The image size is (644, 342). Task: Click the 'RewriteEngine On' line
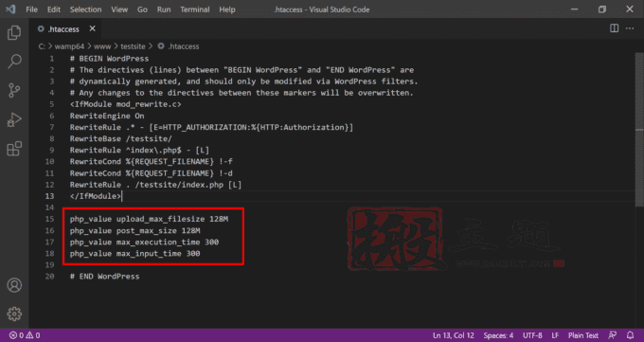pyautogui.click(x=107, y=116)
